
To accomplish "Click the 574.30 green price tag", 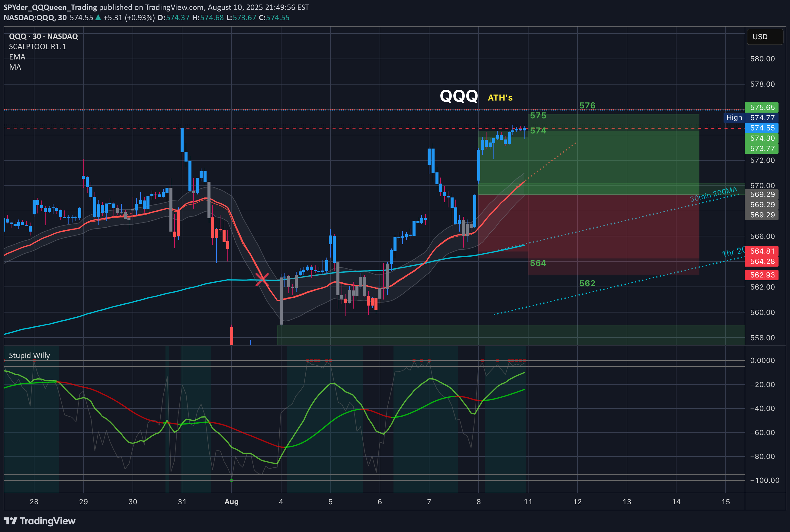I will (762, 138).
